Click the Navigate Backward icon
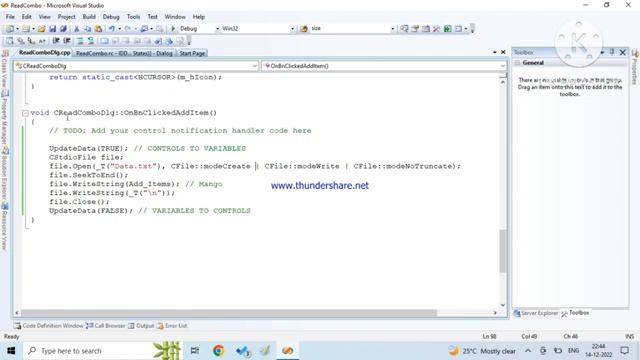The width and height of the screenshot is (640, 360). pyautogui.click(x=144, y=29)
